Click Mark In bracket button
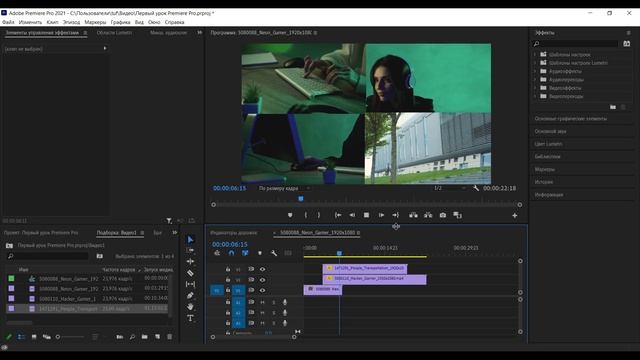This screenshot has height=360, width=640. click(305, 215)
